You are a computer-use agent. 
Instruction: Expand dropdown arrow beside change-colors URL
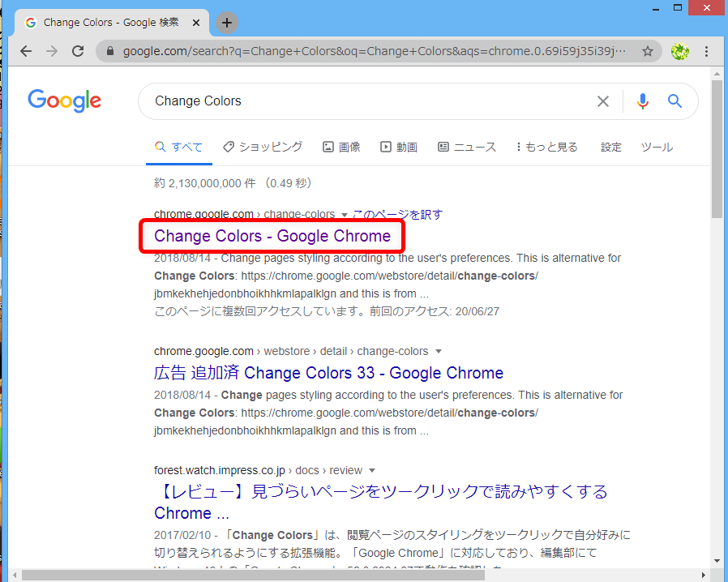tap(345, 215)
